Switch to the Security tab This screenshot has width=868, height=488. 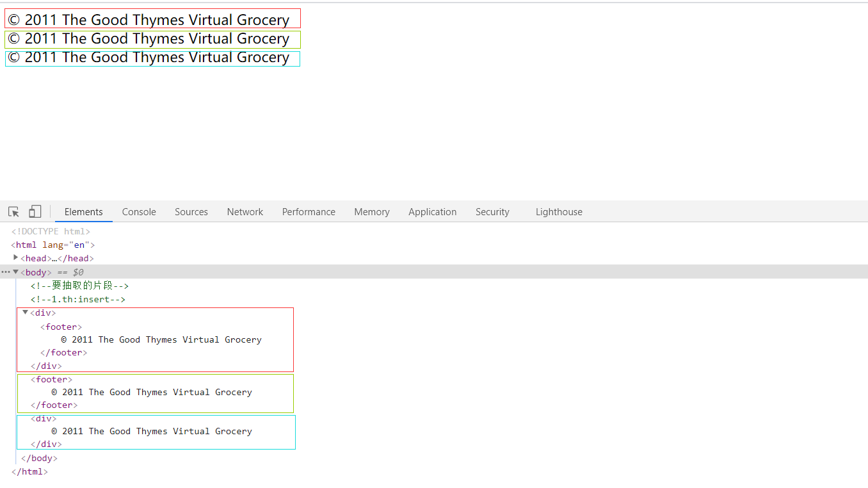point(492,212)
